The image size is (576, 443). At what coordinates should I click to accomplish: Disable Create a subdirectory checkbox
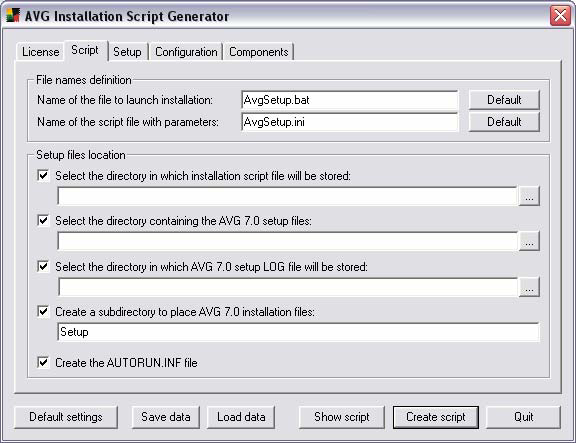coord(43,311)
